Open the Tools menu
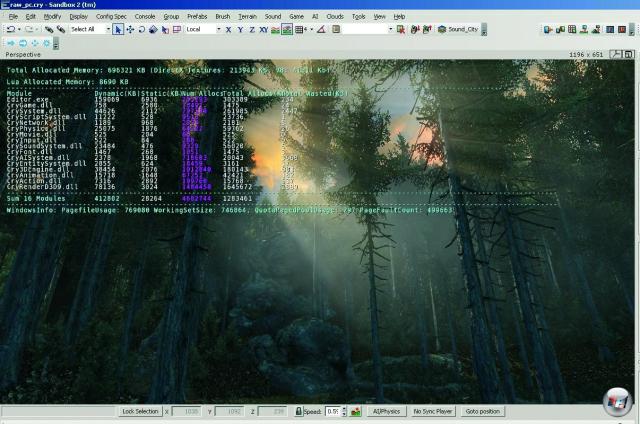Image resolution: width=640 pixels, height=424 pixels. [358, 17]
